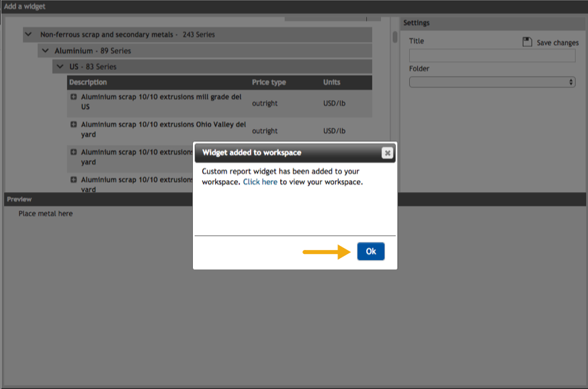Focus the Title input field
Screen dimensions: 588x389
pos(492,56)
